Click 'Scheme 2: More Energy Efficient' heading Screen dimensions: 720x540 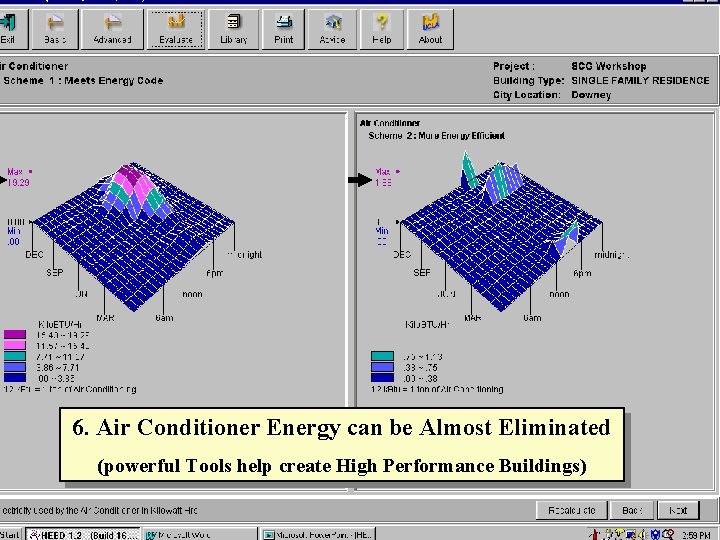pos(437,135)
